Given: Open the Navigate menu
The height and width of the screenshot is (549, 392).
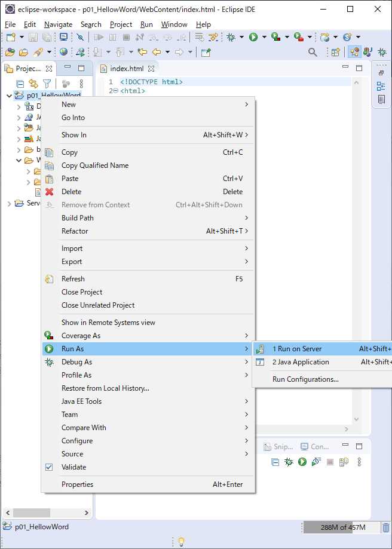Looking at the screenshot, I should click(x=58, y=24).
